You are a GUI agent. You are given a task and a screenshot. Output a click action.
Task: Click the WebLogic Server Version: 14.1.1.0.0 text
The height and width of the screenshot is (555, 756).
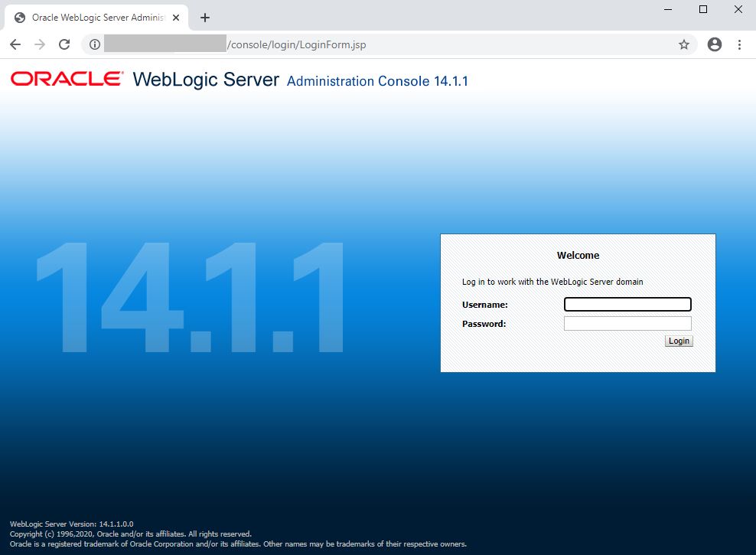pos(72,524)
